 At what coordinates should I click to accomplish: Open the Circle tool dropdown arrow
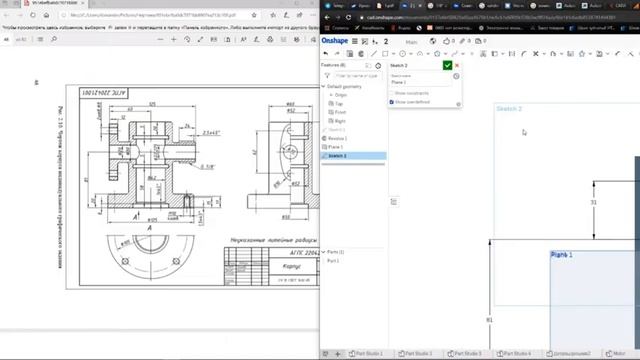point(411,54)
